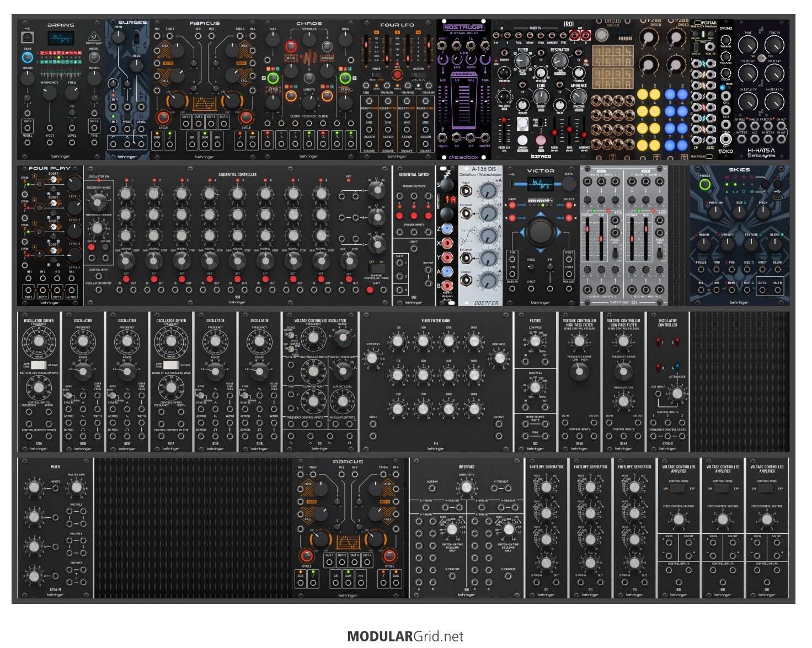Select the DATA knob on Victor

point(569,184)
